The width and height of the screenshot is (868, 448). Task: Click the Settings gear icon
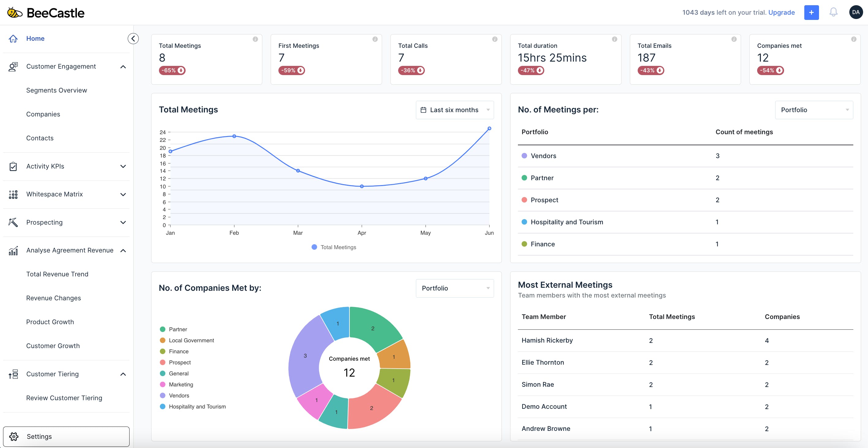pyautogui.click(x=14, y=436)
